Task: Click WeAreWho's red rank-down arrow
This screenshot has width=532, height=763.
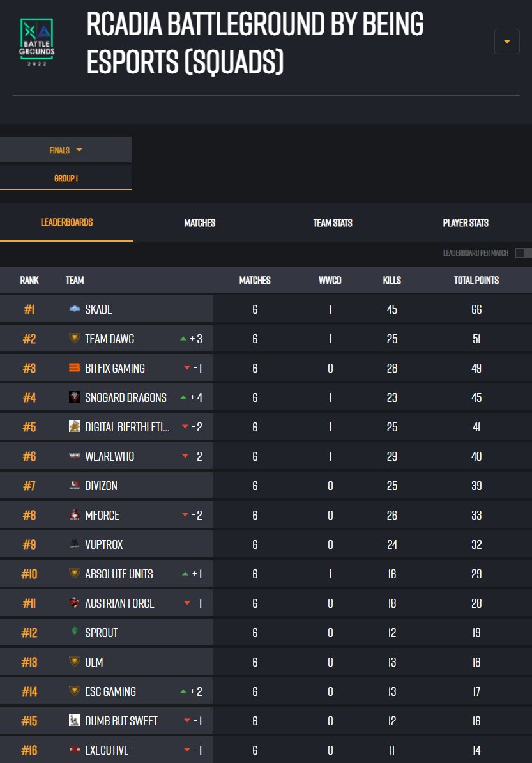Action: coord(185,456)
